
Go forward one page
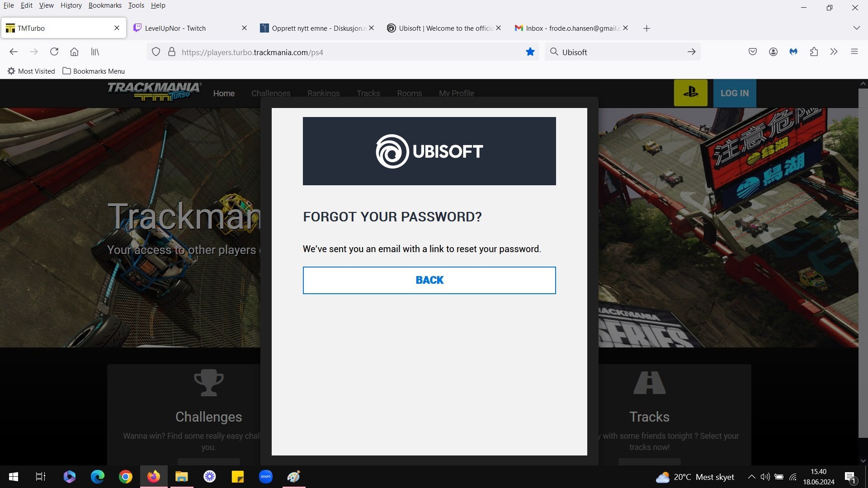point(34,52)
